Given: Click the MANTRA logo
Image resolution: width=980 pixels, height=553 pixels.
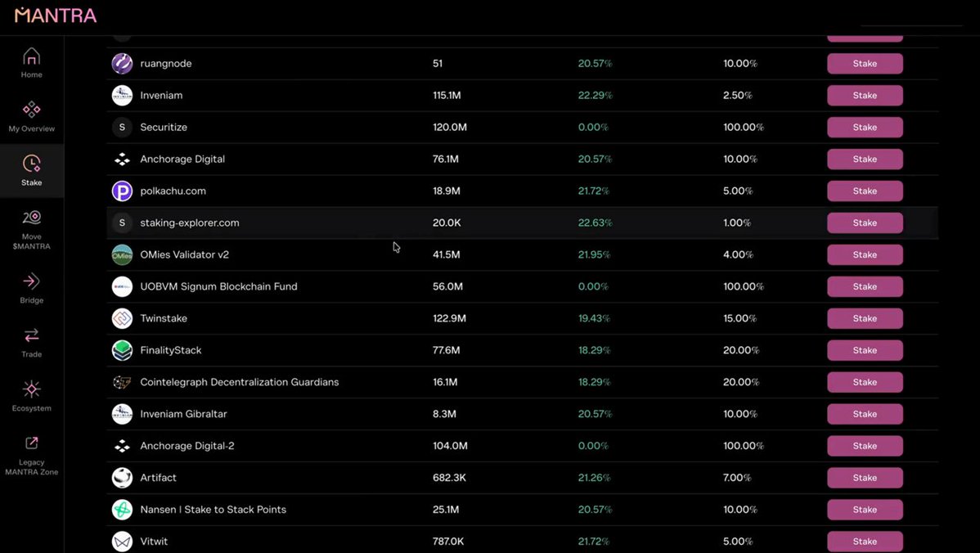Looking at the screenshot, I should (x=56, y=15).
